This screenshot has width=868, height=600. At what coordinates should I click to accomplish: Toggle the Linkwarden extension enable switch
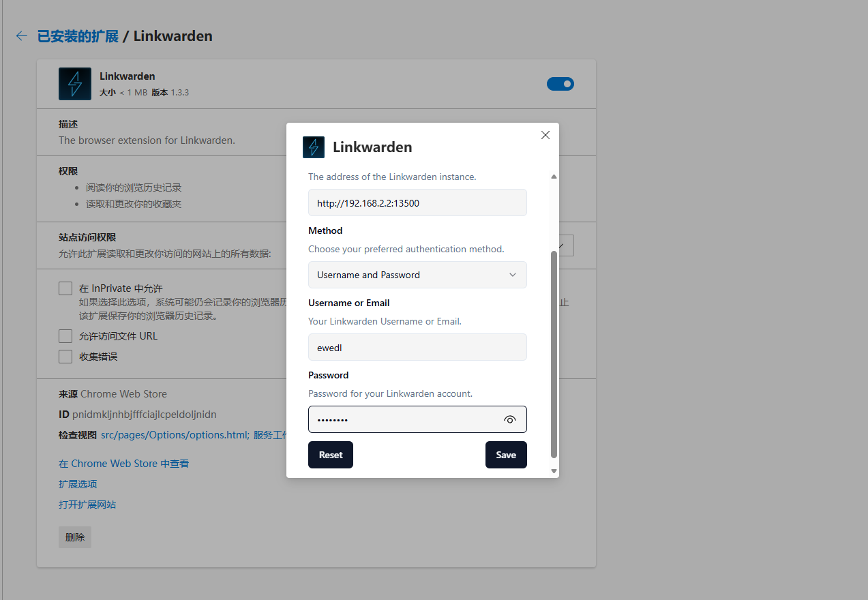(x=560, y=84)
